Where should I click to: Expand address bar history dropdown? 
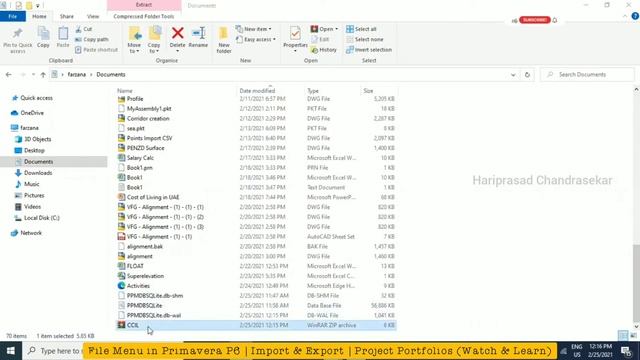pos(513,75)
